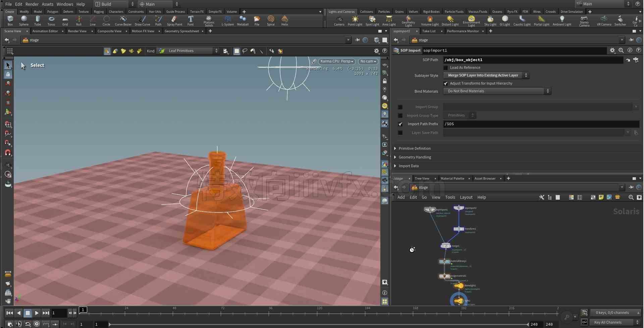Viewport: 644px width, 328px height.
Task: Choose the Sky Light shelf tool
Action: [x=490, y=20]
